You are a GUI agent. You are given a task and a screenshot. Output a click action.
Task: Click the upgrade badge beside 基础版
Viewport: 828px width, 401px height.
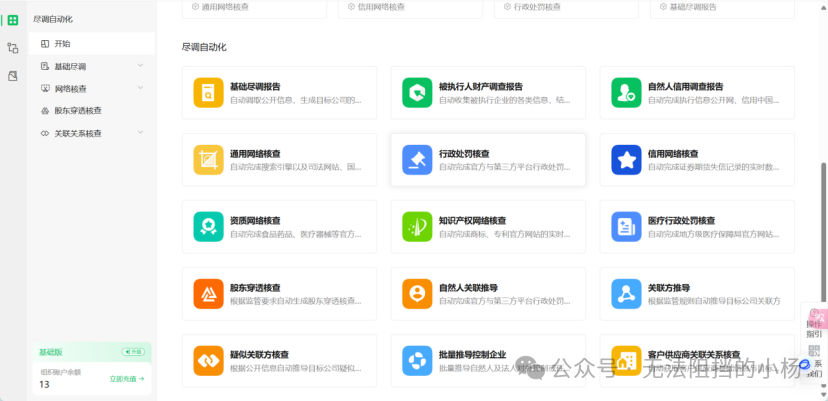tap(133, 352)
